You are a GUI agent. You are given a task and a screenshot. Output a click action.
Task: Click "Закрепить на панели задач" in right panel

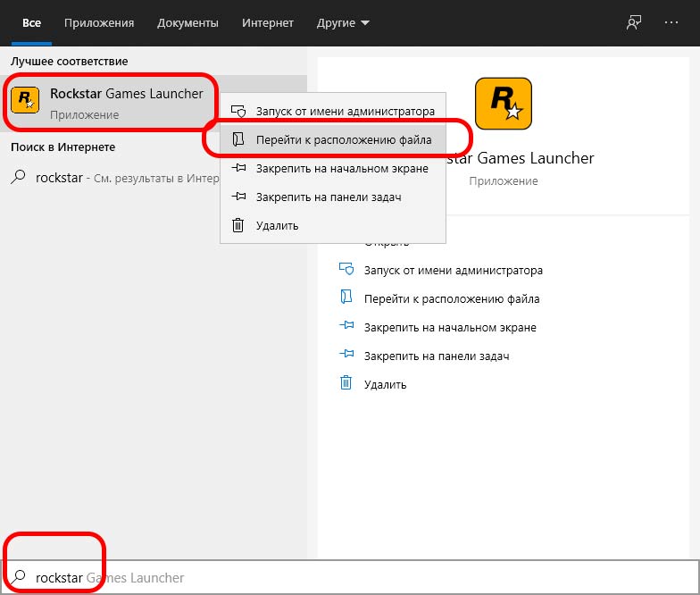coord(437,356)
